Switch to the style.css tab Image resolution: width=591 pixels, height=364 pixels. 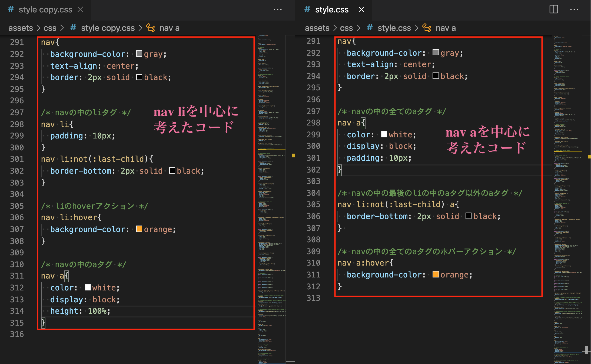331,9
